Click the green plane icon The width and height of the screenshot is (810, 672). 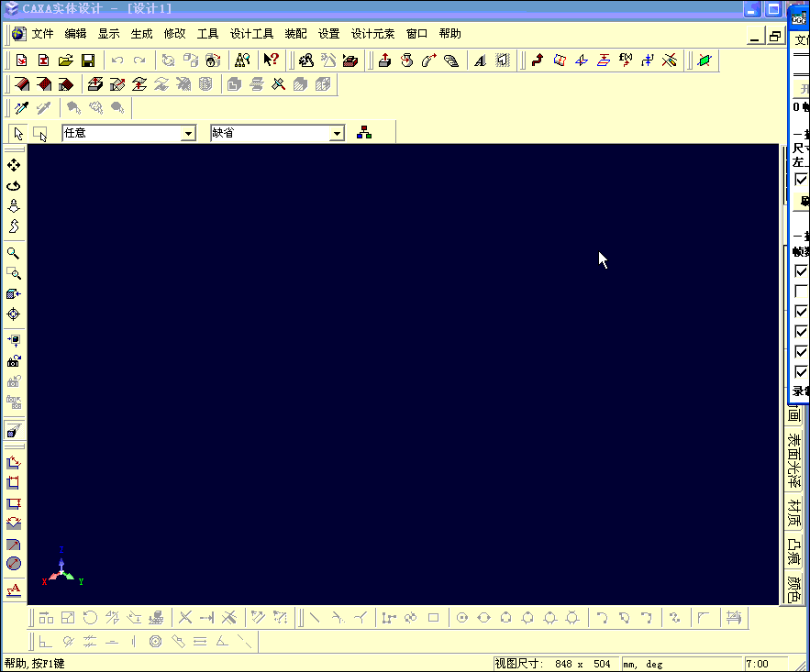pos(705,61)
